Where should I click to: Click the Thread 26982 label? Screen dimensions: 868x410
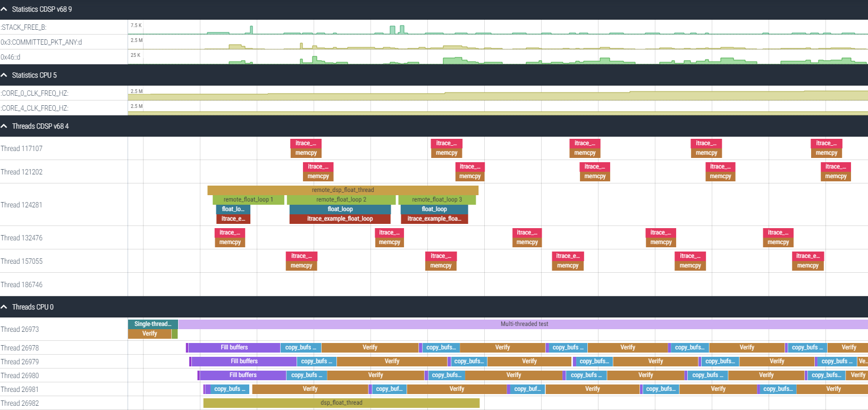[20, 403]
